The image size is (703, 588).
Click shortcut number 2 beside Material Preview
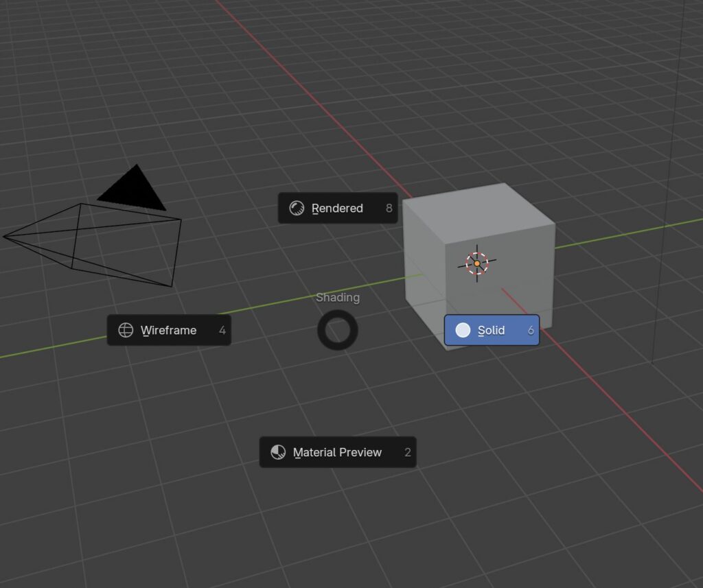coord(407,452)
